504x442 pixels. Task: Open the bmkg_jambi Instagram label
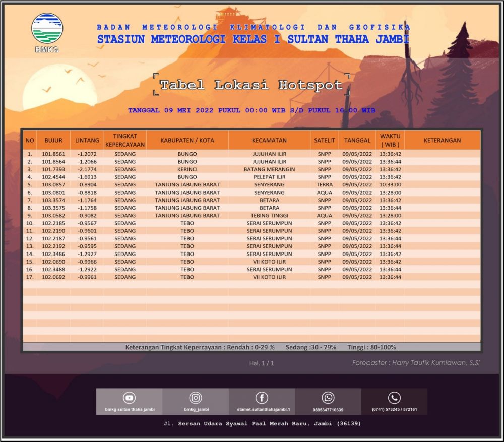[x=197, y=409]
